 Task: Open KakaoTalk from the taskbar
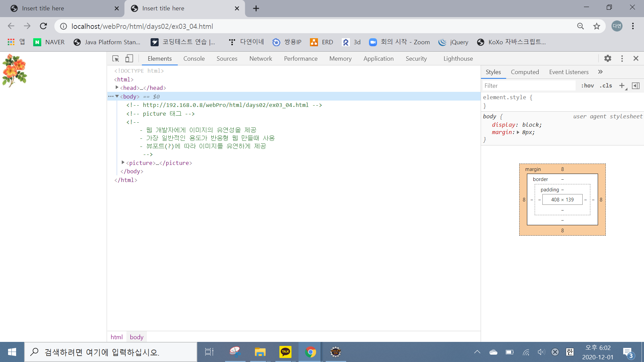click(x=285, y=352)
